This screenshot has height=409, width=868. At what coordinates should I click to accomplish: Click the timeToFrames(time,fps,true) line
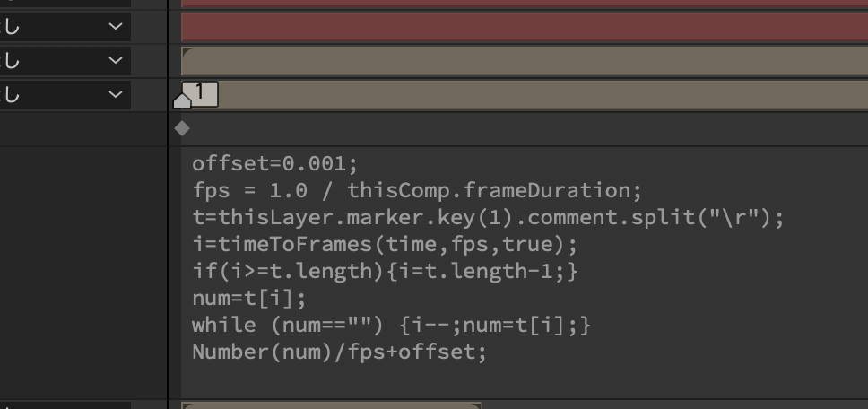click(x=385, y=244)
